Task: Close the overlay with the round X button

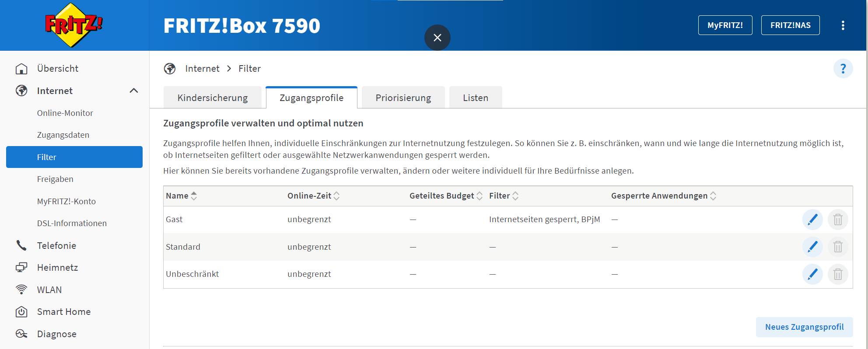Action: pyautogui.click(x=437, y=38)
